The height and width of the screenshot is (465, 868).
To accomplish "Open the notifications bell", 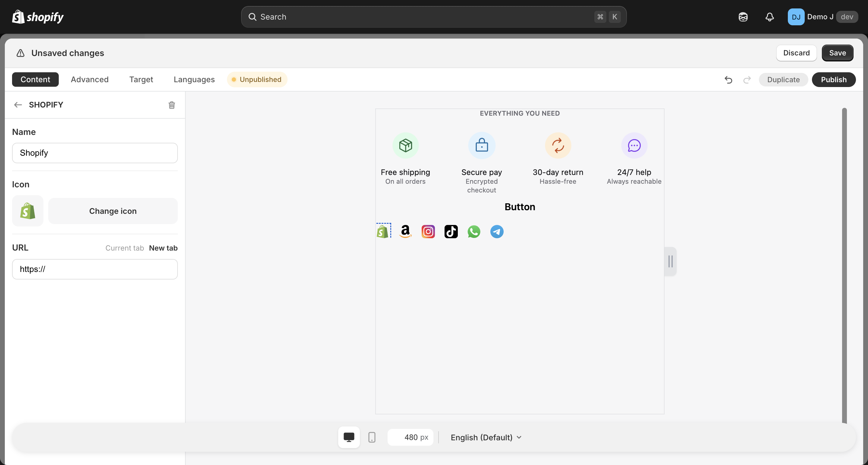I will (x=770, y=17).
